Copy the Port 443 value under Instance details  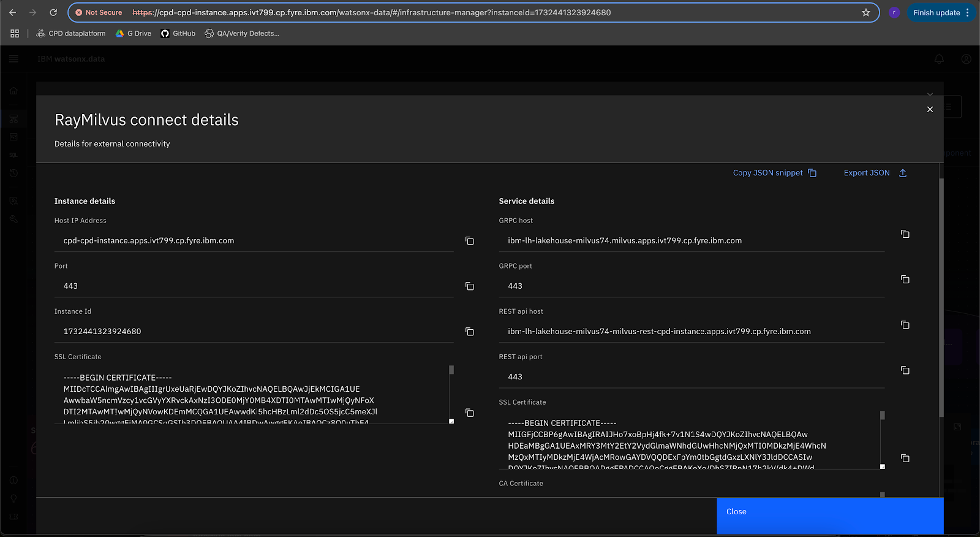click(470, 286)
